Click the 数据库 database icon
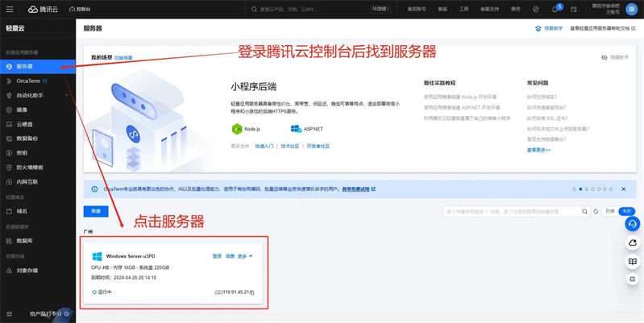 [x=9, y=241]
